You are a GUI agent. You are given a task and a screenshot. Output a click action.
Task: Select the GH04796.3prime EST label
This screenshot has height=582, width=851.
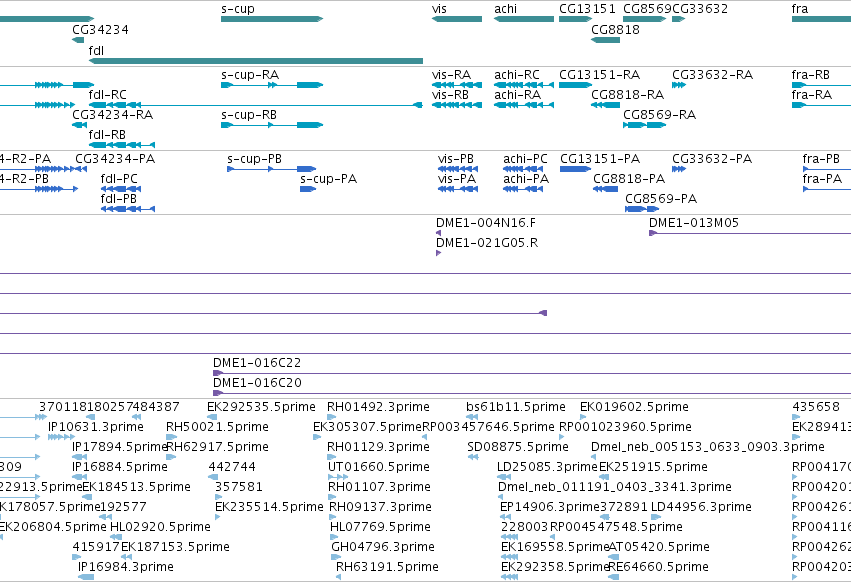[383, 547]
